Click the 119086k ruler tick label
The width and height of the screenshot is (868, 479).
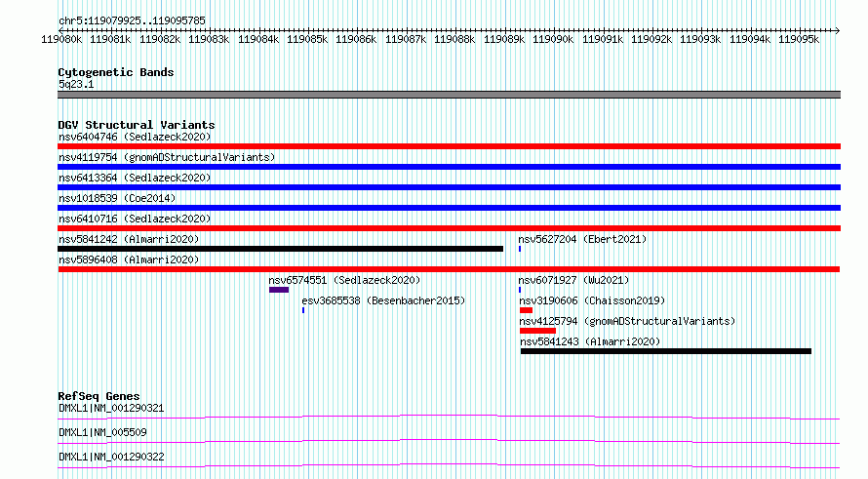[356, 39]
